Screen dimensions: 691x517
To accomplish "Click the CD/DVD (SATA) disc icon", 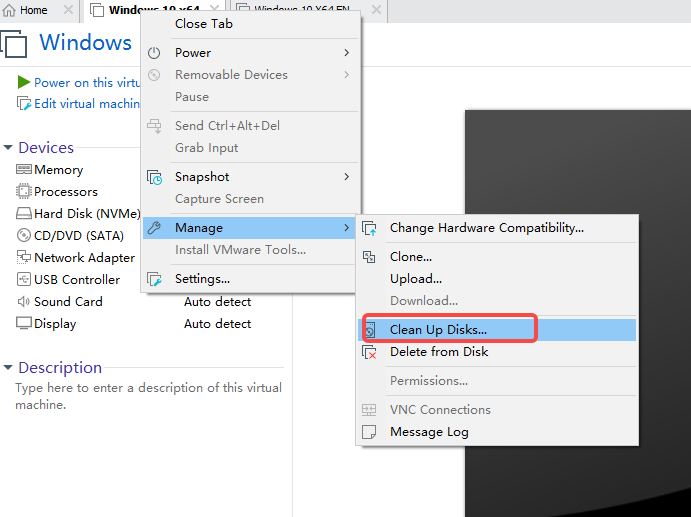I will click(x=23, y=235).
